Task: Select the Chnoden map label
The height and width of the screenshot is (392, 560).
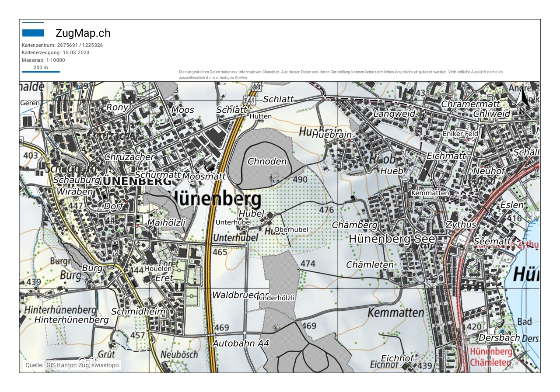Action: [x=267, y=162]
